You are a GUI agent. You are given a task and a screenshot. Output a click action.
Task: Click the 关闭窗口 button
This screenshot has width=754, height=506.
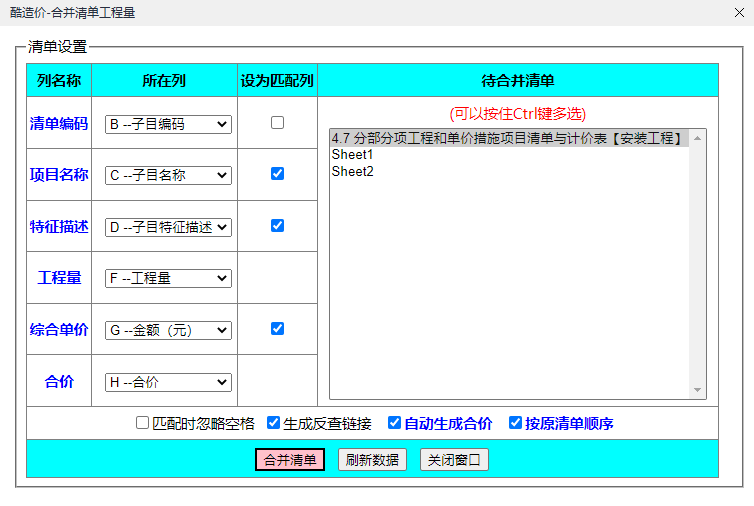454,460
